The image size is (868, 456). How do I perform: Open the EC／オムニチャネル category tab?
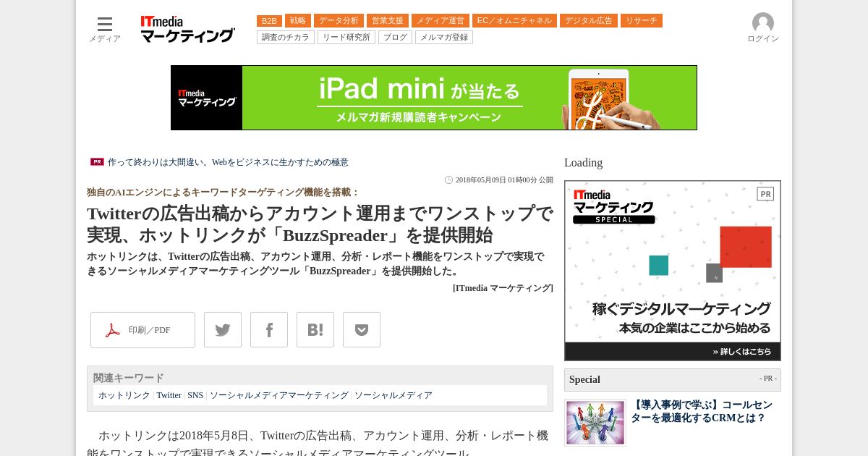point(514,21)
